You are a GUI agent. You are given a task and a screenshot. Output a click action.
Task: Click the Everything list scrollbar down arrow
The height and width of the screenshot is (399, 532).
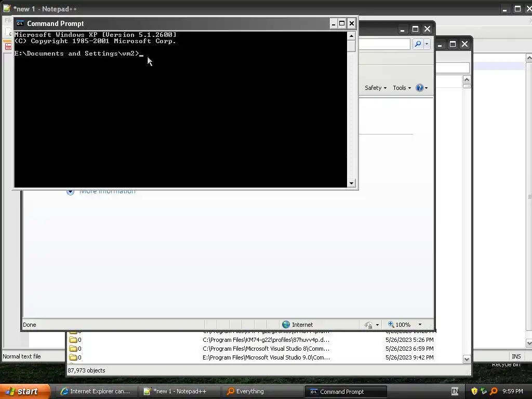click(x=467, y=359)
